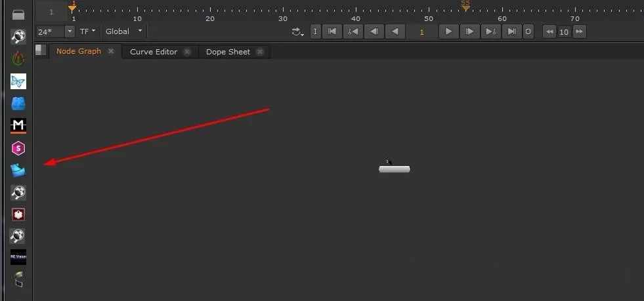Click the red cube plugin icon
Screen dimensions: 644x301
click(x=18, y=214)
